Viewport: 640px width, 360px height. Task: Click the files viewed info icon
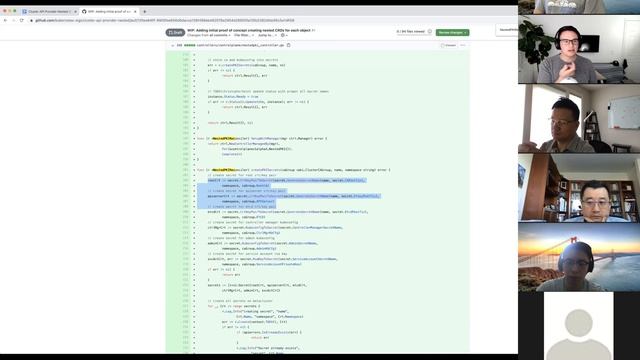[x=429, y=31]
